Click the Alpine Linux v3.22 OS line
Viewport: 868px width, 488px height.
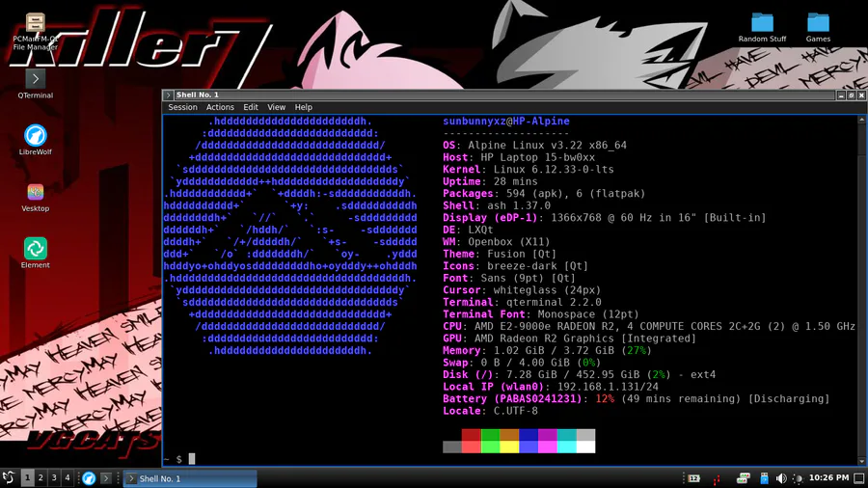[534, 146]
